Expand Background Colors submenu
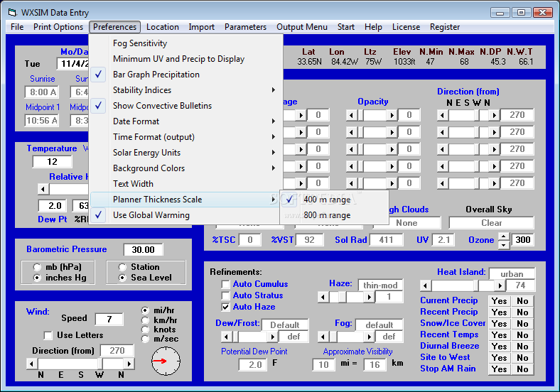560x392 pixels. (185, 168)
